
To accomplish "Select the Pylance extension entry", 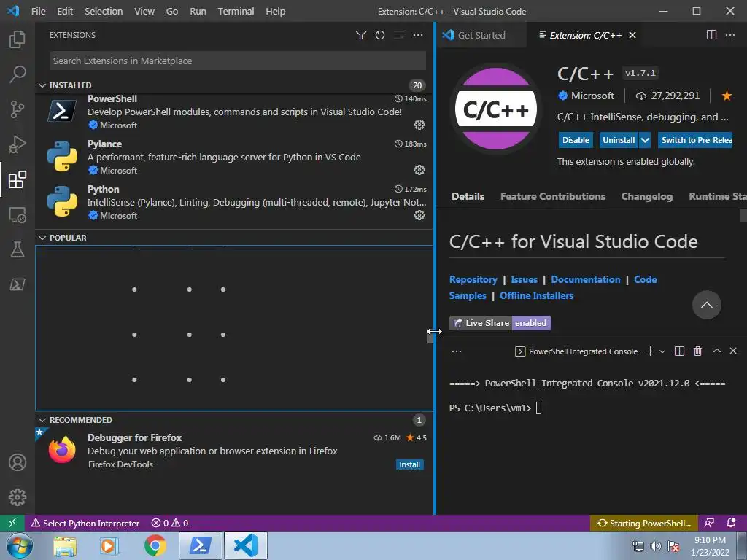I will pos(234,157).
